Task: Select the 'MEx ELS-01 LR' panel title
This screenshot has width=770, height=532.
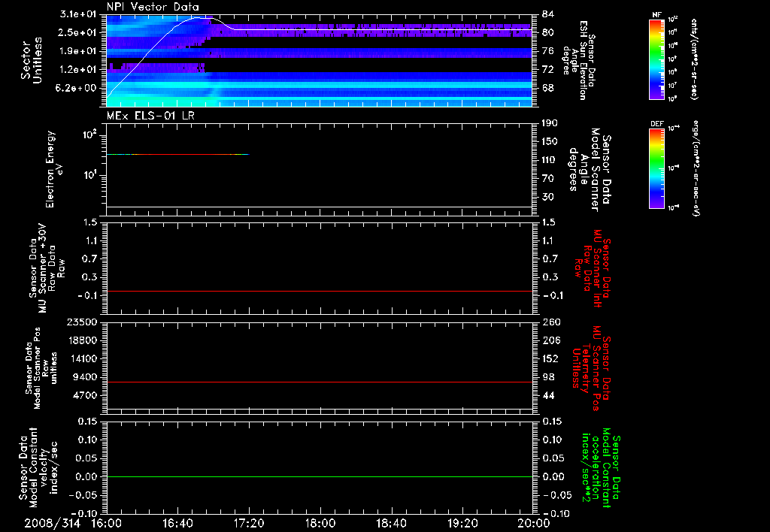Action: [x=150, y=116]
